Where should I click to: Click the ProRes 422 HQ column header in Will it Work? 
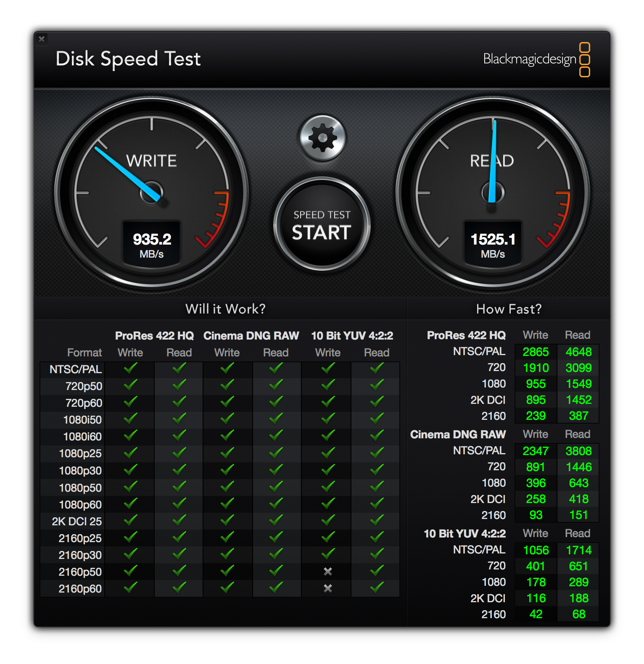[x=154, y=336]
